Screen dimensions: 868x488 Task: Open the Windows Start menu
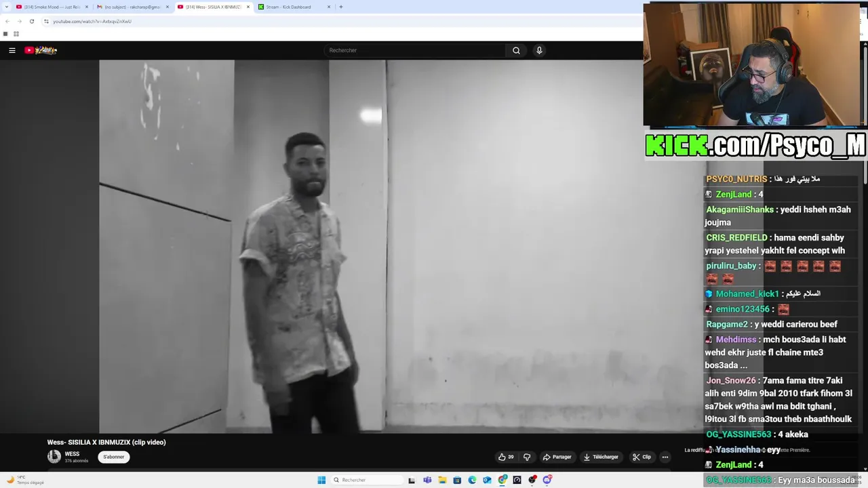pyautogui.click(x=321, y=480)
